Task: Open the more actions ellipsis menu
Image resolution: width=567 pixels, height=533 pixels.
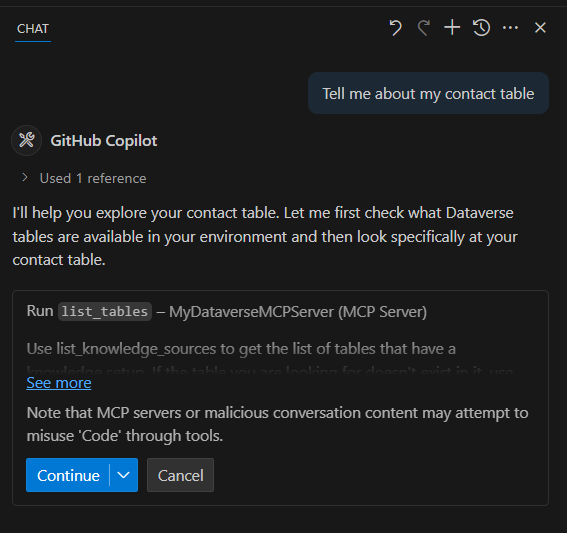Action: click(510, 28)
